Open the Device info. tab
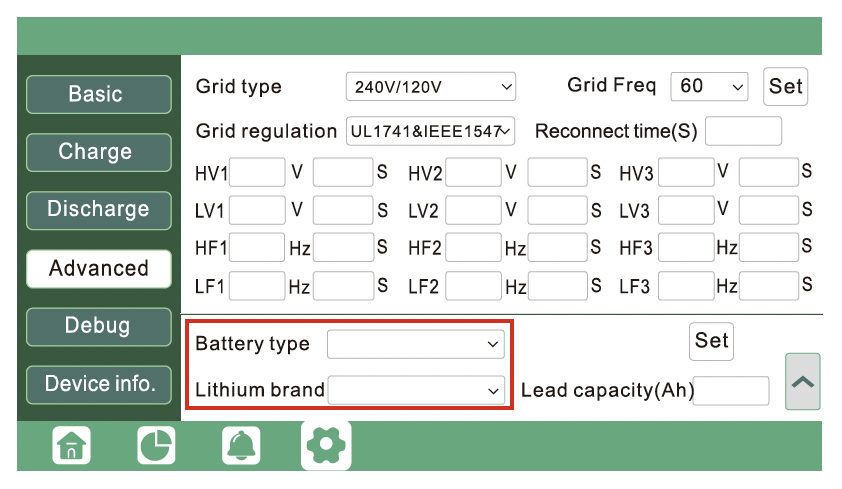The height and width of the screenshot is (489, 842). (99, 384)
